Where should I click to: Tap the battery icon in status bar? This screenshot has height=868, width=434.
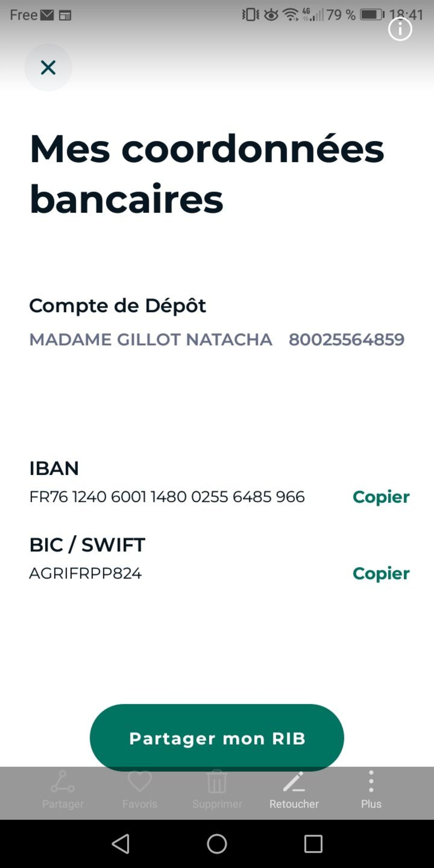coord(372,15)
